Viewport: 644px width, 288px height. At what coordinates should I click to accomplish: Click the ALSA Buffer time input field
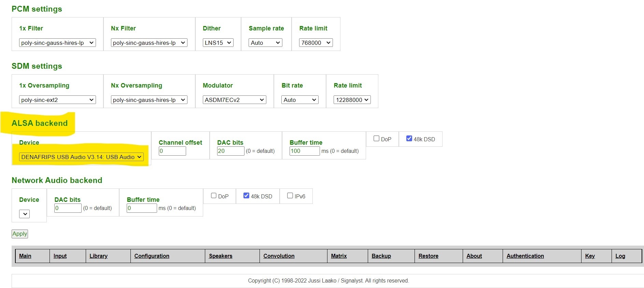[x=304, y=151]
